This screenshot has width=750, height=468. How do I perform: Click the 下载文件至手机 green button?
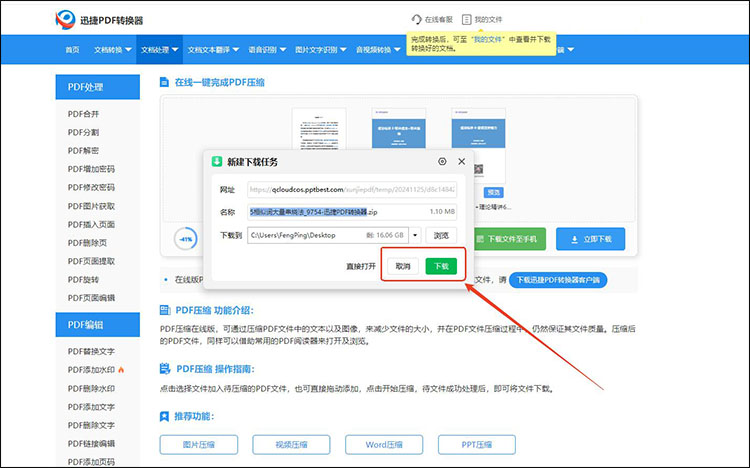tap(509, 239)
